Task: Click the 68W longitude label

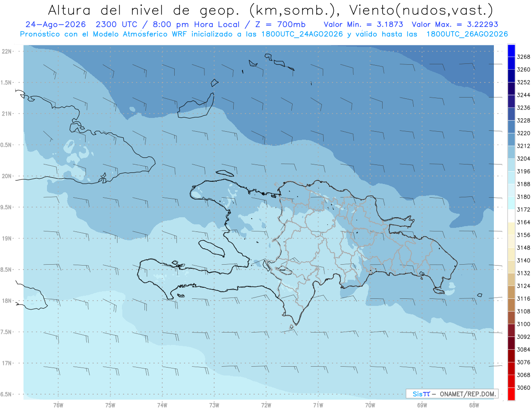Action: 474,405
